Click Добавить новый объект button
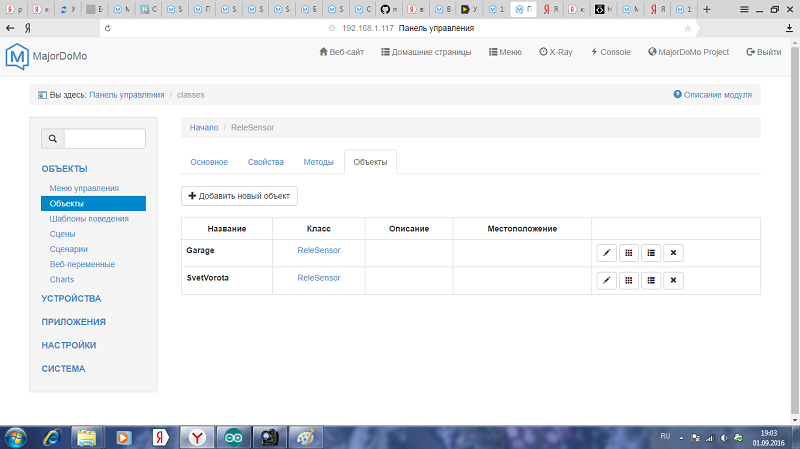 239,196
